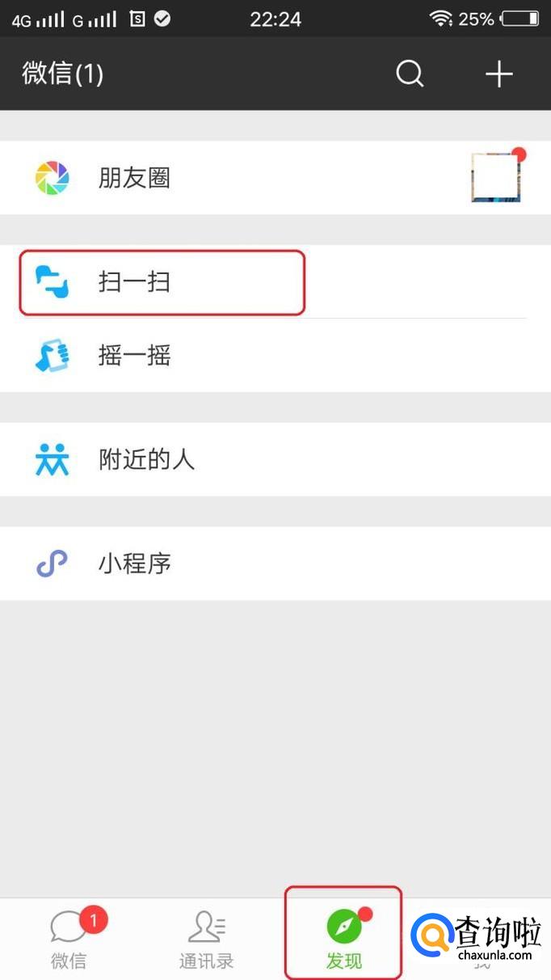
Task: Open 小程序 list item
Action: pyautogui.click(x=275, y=563)
